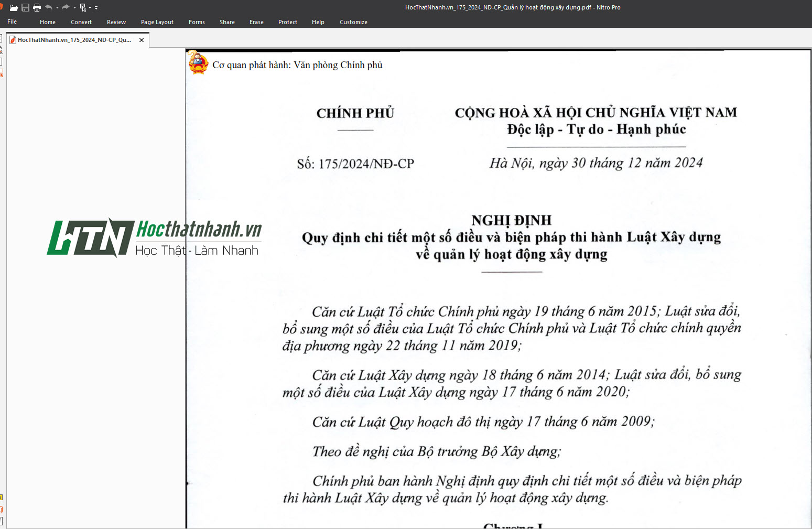Click the Print icon in quick access toolbar
812x529 pixels.
pyautogui.click(x=37, y=8)
